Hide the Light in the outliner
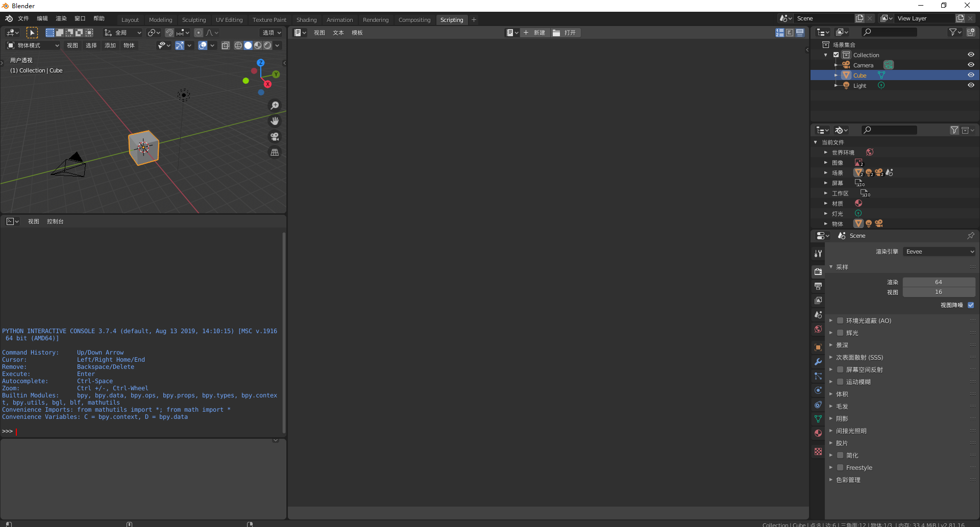Viewport: 980px width, 527px height. click(971, 85)
